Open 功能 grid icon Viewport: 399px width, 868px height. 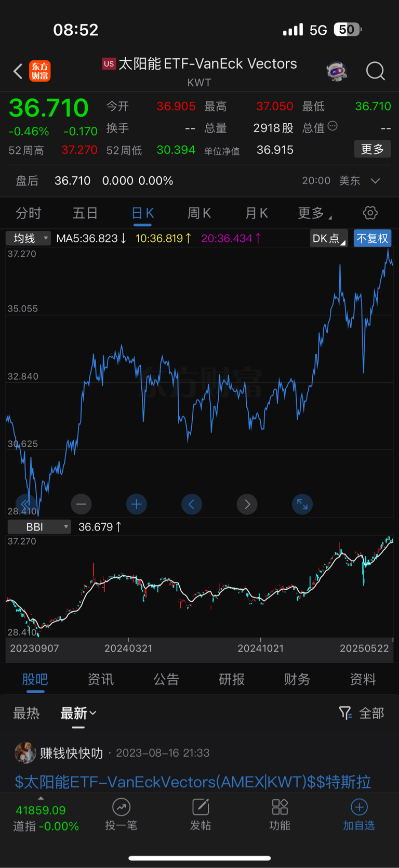[280, 807]
